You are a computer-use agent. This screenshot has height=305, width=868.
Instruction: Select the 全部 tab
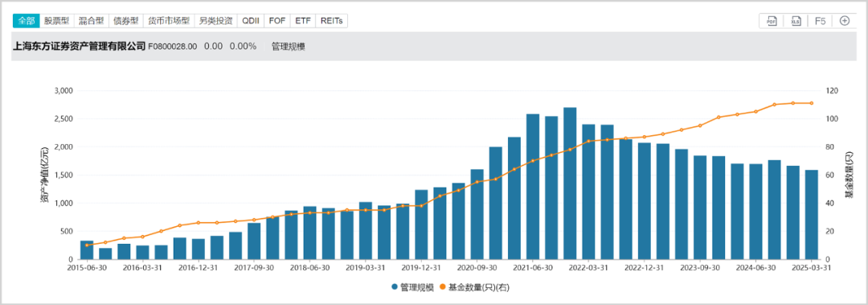pyautogui.click(x=27, y=21)
